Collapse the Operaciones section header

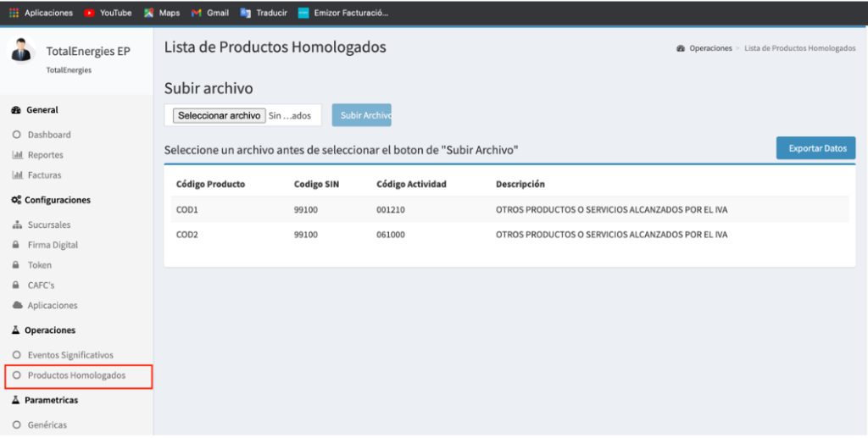[x=50, y=330]
